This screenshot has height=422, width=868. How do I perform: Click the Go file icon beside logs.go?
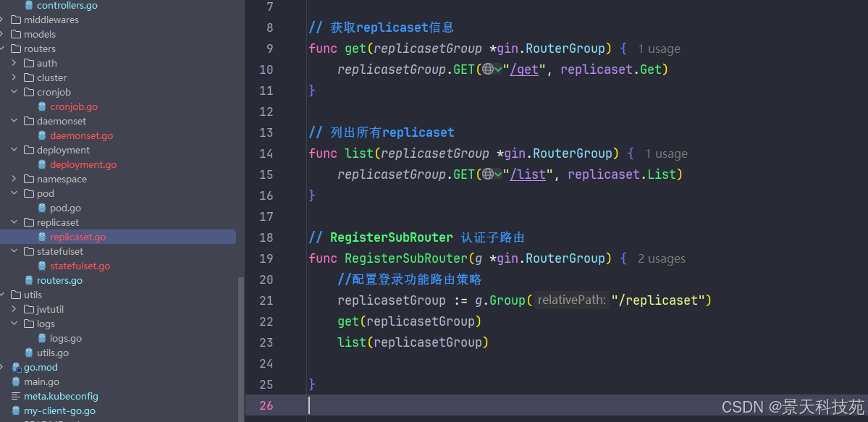click(x=42, y=338)
